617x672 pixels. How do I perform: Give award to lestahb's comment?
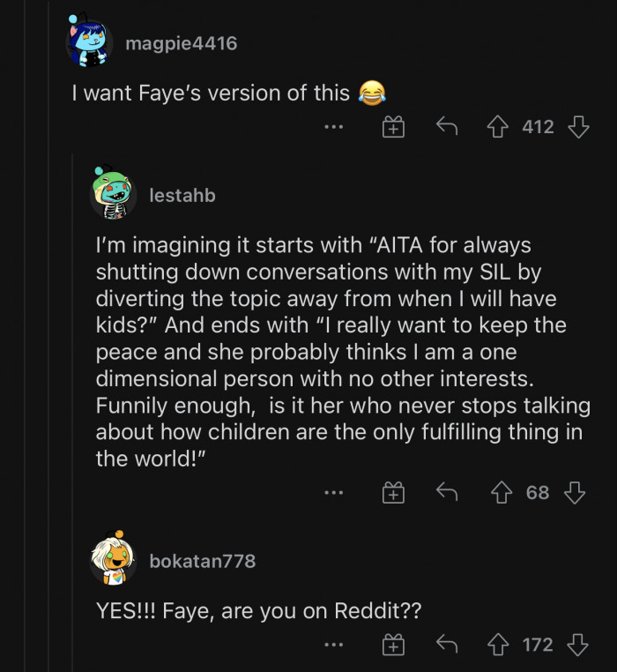click(x=393, y=493)
